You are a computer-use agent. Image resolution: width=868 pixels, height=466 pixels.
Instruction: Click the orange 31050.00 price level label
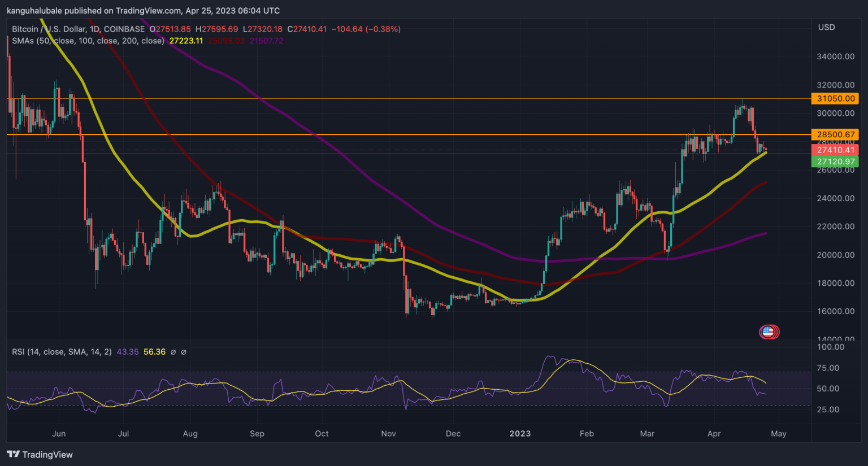tap(836, 98)
